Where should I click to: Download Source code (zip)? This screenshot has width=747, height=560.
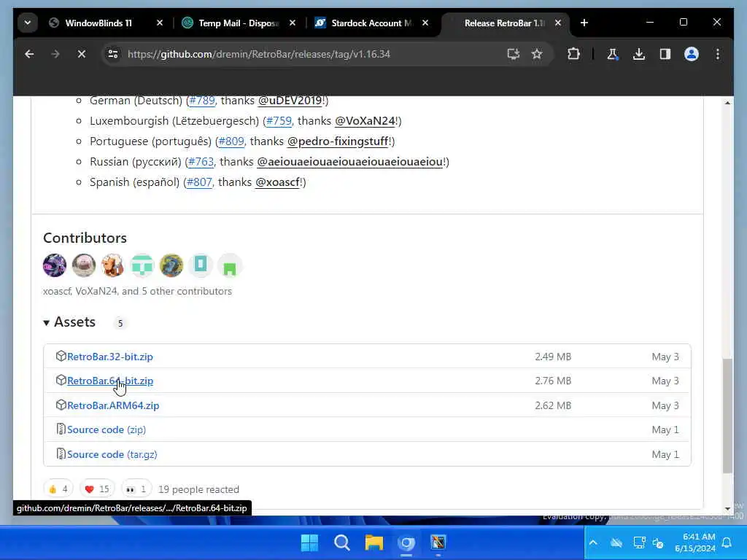tap(107, 429)
